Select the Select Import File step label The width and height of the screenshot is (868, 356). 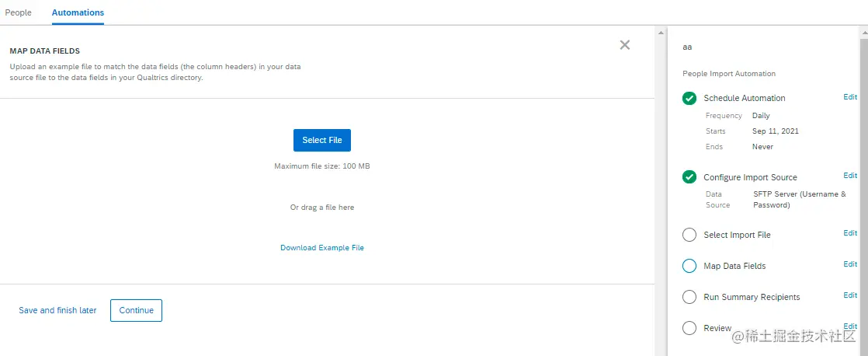pyautogui.click(x=737, y=235)
